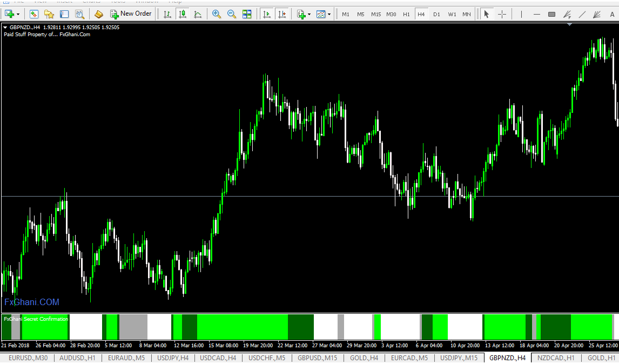Click the New Order button
This screenshot has height=364, width=619.
(131, 14)
